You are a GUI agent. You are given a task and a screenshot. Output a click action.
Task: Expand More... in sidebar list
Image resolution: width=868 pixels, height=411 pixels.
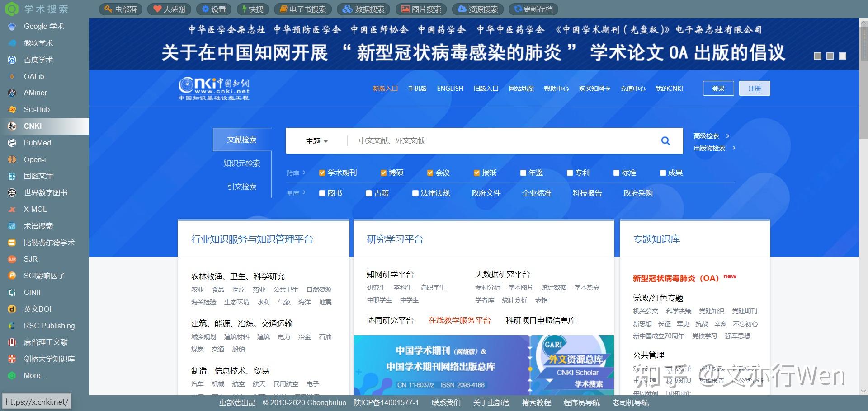point(35,376)
